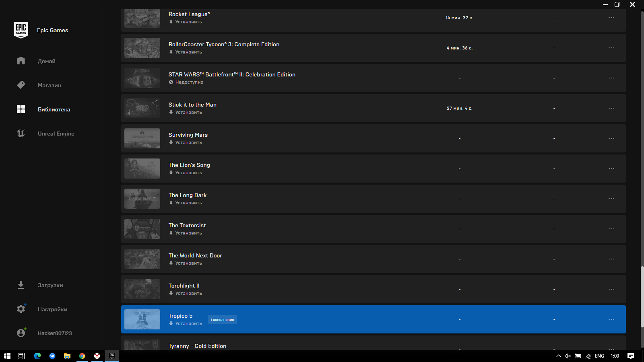Viewport: 644px width, 362px height.
Task: Install Stick it to the Man
Action: coord(186,112)
